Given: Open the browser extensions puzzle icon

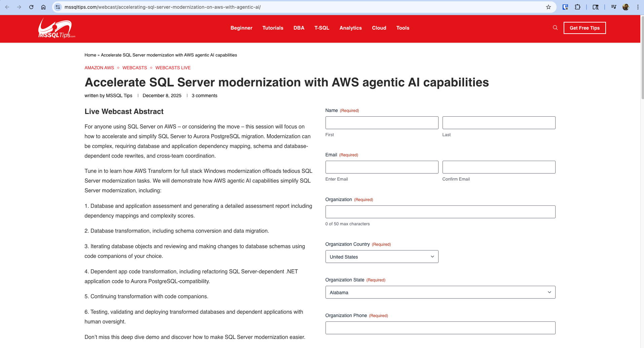Looking at the screenshot, I should tap(577, 7).
